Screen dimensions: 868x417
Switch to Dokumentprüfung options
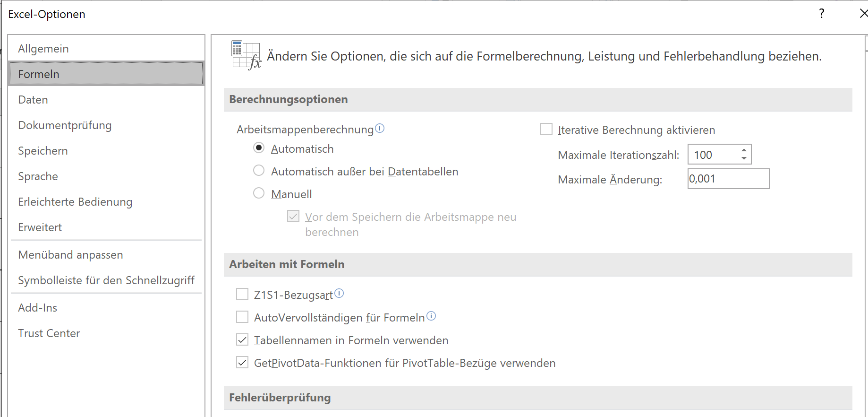click(106, 125)
